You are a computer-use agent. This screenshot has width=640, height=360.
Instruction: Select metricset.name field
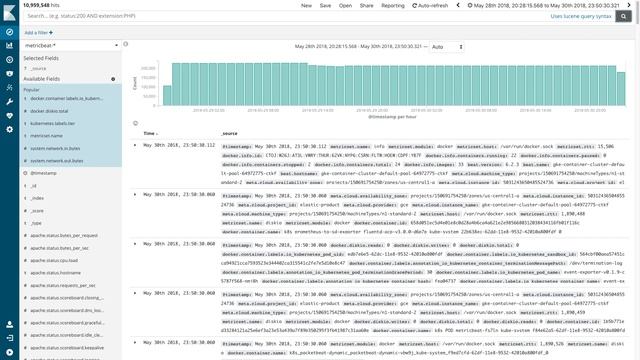click(47, 136)
